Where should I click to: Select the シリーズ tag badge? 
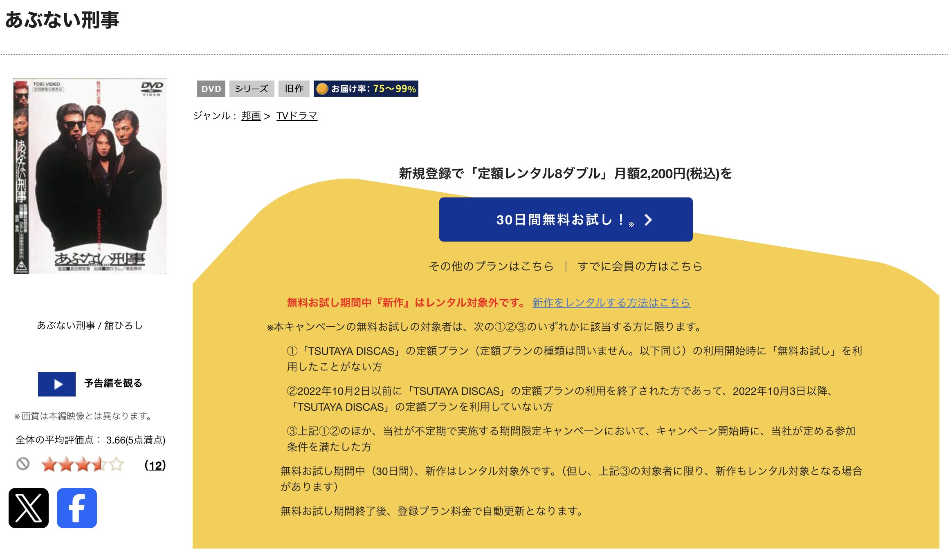252,89
